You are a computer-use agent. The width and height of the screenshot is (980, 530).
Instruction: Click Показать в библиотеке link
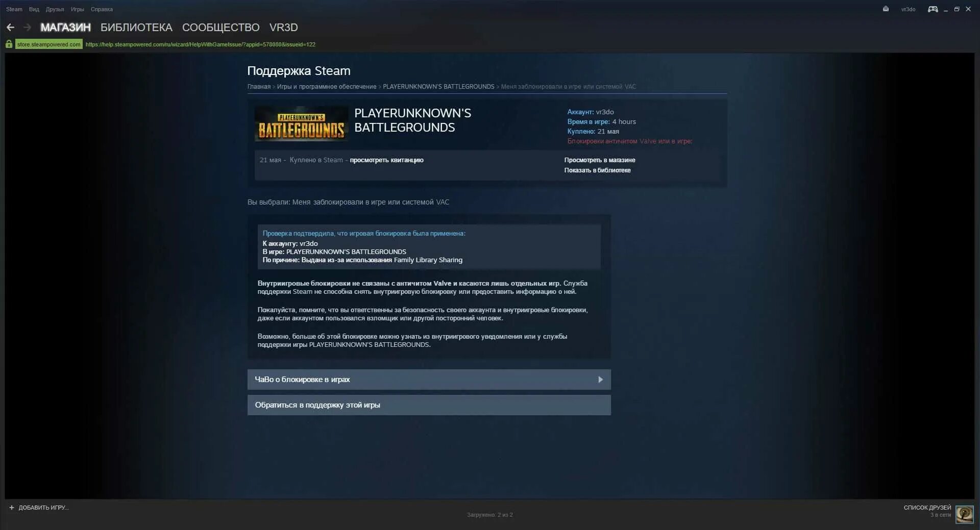pyautogui.click(x=597, y=170)
